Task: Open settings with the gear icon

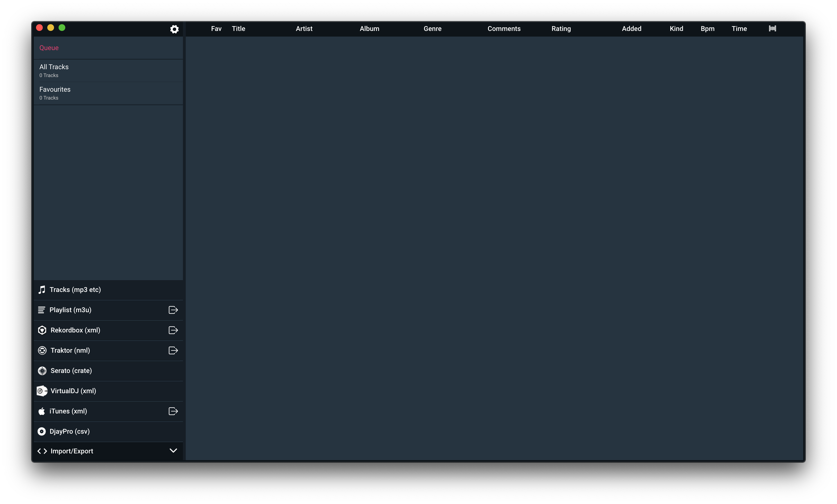Action: pos(174,29)
